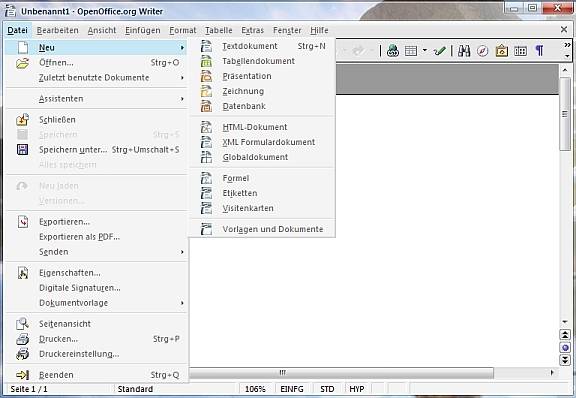Open Seitenansicht print preview
The image size is (576, 398).
[x=96, y=324]
